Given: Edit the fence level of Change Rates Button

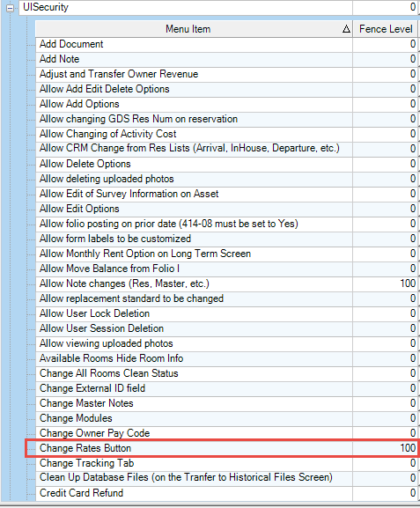Looking at the screenshot, I should click(386, 448).
